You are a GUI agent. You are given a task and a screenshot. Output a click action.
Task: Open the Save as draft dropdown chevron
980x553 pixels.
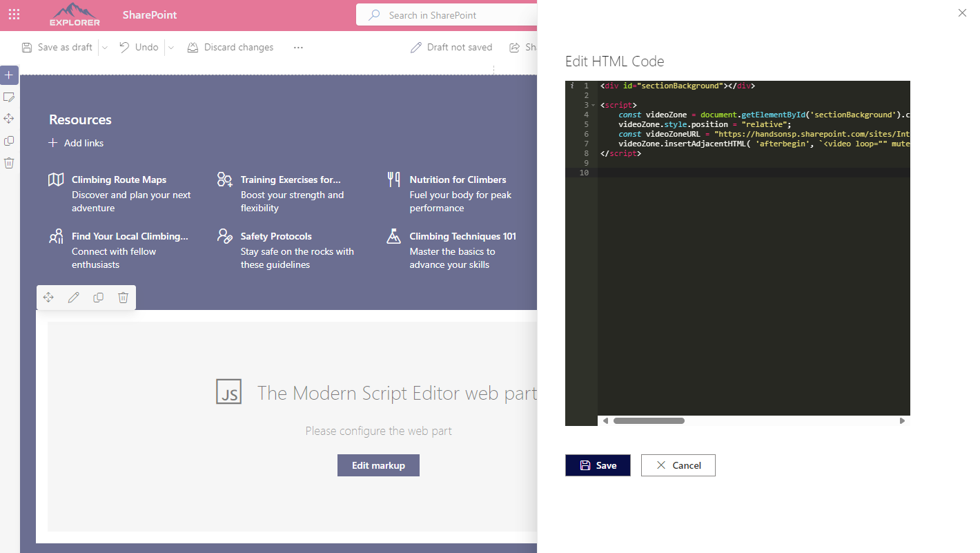104,47
